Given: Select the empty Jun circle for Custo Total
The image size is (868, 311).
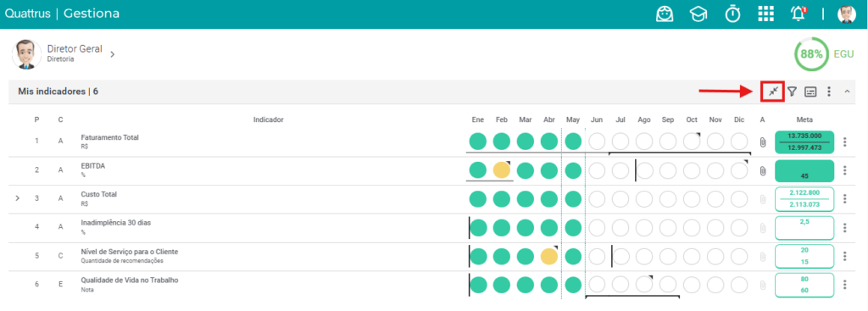Looking at the screenshot, I should coord(597,198).
